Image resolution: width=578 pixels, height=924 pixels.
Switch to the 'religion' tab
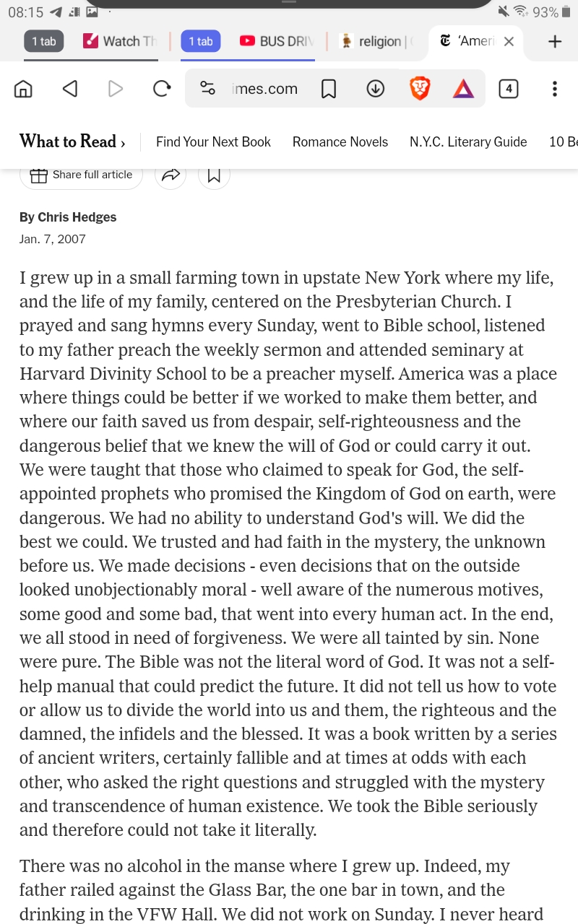tap(376, 41)
